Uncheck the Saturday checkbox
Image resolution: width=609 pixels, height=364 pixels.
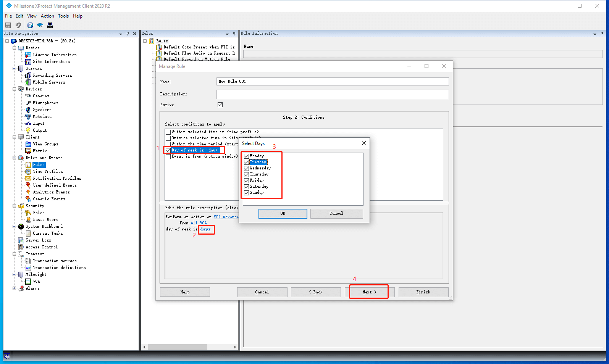click(x=246, y=187)
